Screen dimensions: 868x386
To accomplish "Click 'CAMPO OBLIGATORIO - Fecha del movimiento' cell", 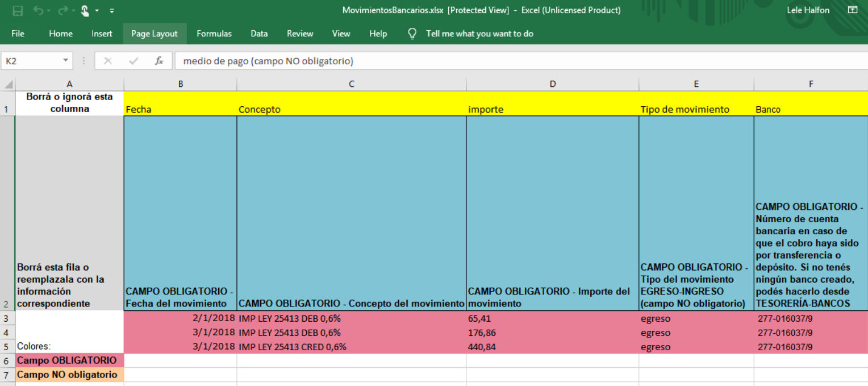I will tap(181, 213).
